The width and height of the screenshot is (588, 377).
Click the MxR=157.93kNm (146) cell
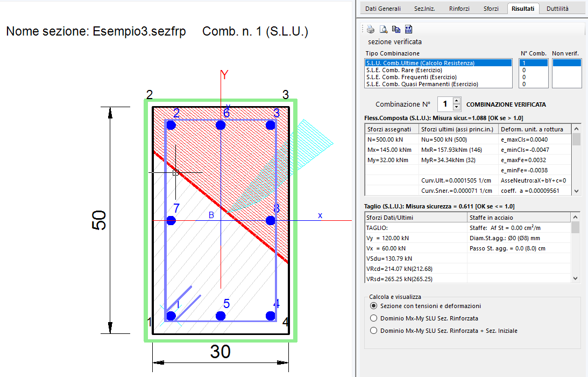(x=459, y=150)
